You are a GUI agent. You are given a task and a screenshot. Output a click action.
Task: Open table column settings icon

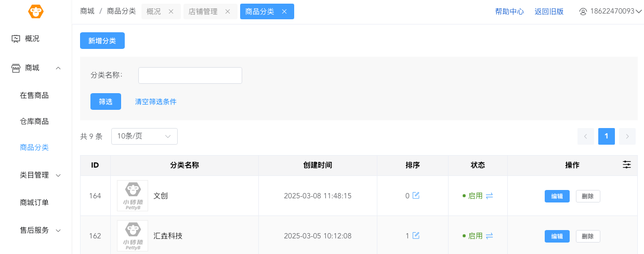pyautogui.click(x=627, y=164)
